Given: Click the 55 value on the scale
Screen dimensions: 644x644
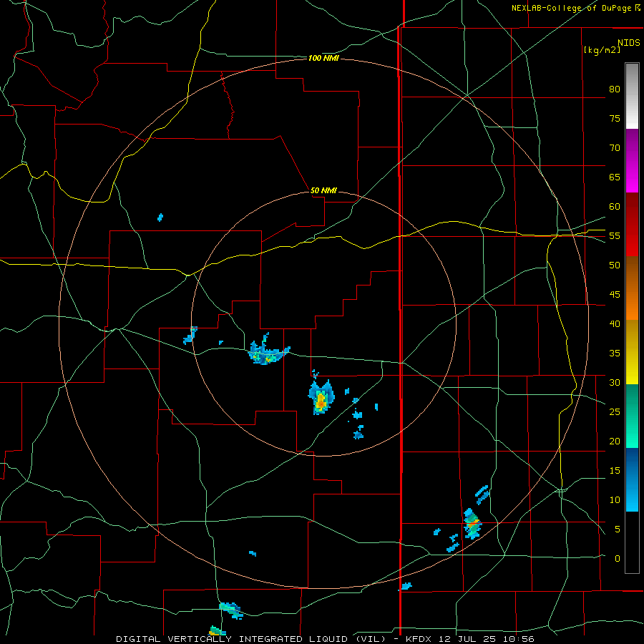Looking at the screenshot, I should (615, 236).
